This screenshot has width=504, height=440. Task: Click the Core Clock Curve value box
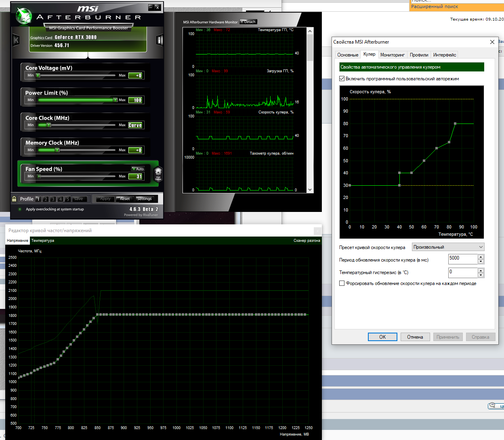(135, 125)
